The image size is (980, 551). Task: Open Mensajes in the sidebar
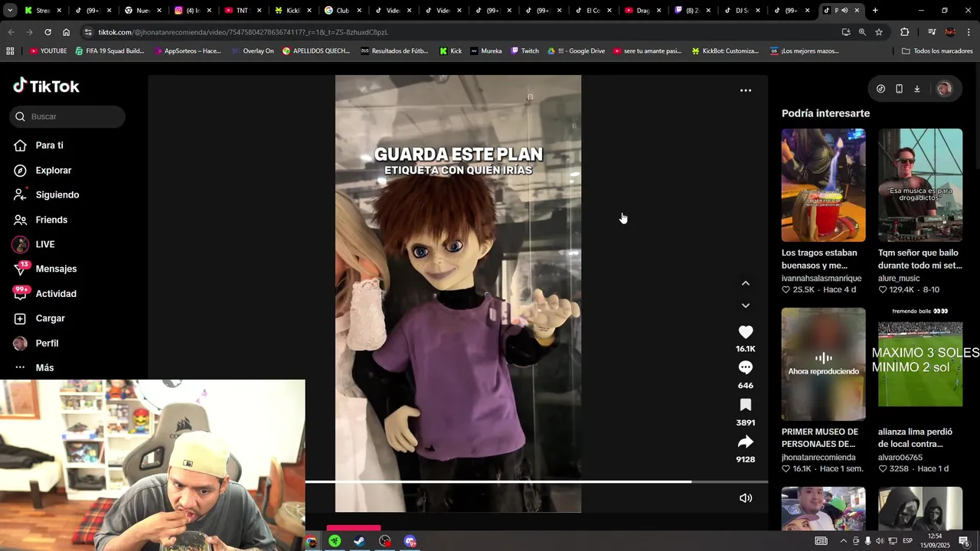pos(56,269)
